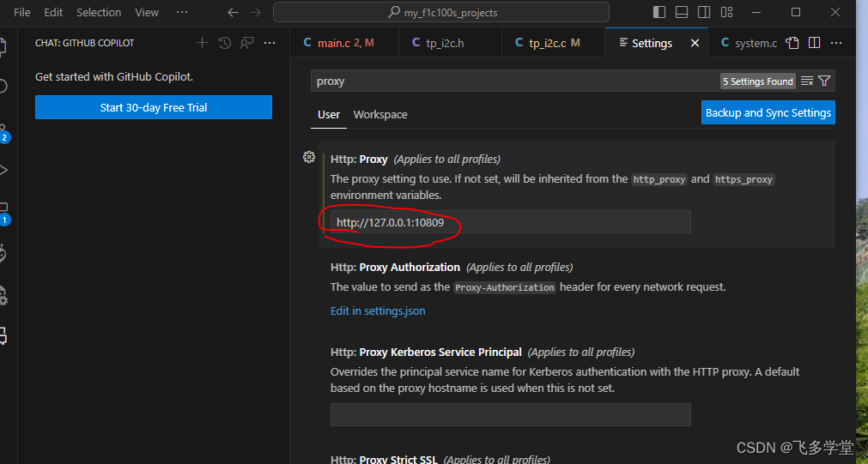This screenshot has width=868, height=464.
Task: Open the editor group more actions menu
Action: click(836, 43)
